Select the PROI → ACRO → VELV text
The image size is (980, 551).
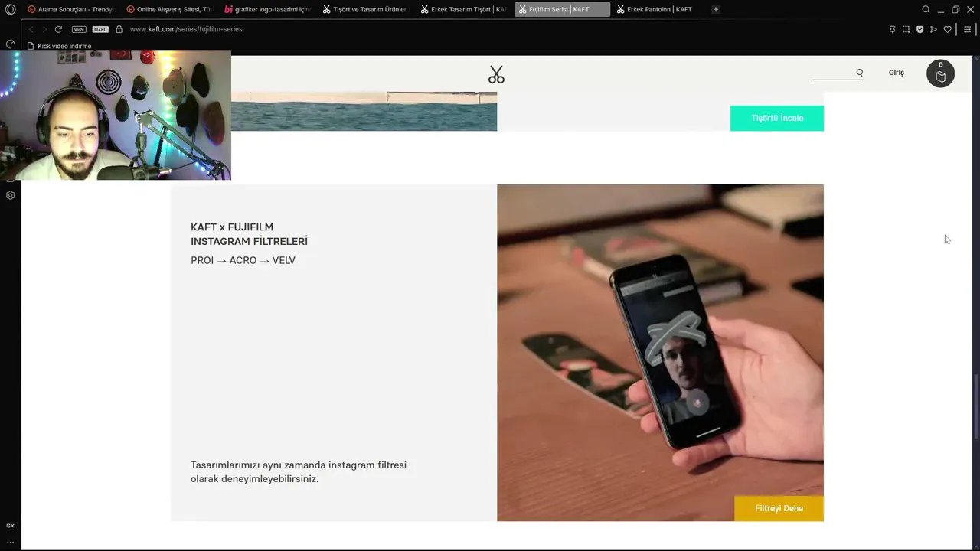click(243, 260)
